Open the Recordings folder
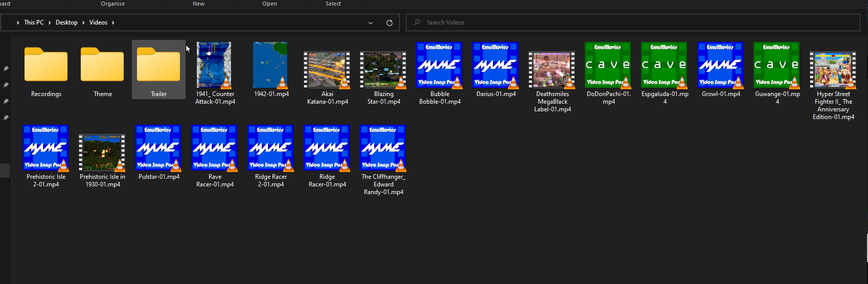 [46, 64]
